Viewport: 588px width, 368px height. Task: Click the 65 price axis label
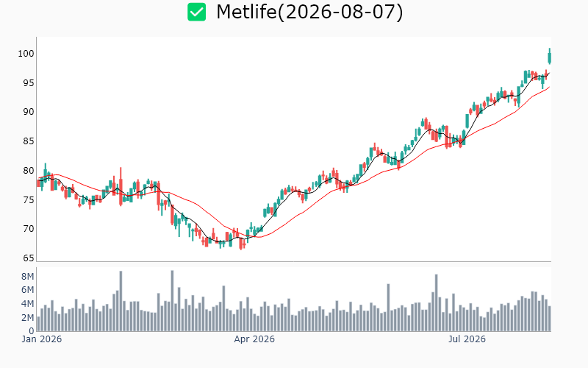tap(29, 258)
